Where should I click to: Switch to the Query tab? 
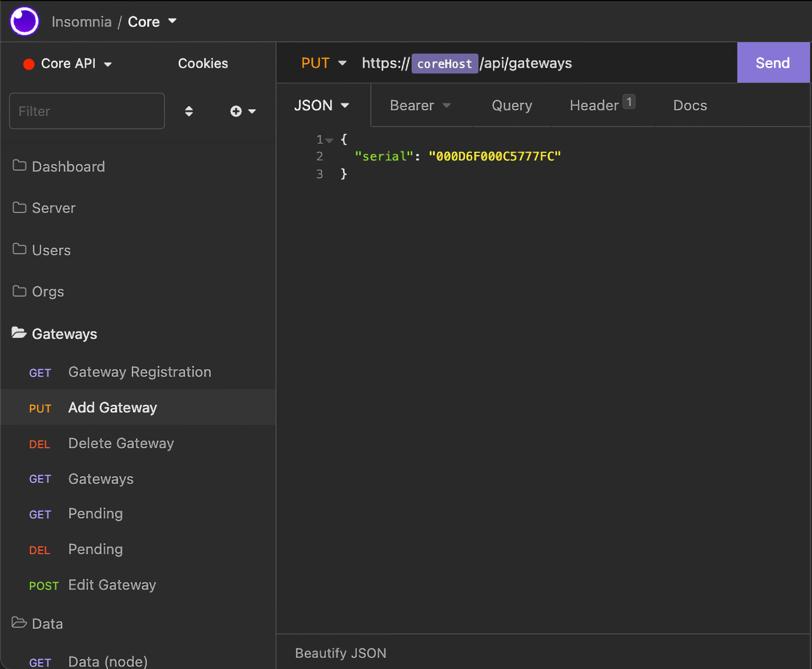click(511, 105)
